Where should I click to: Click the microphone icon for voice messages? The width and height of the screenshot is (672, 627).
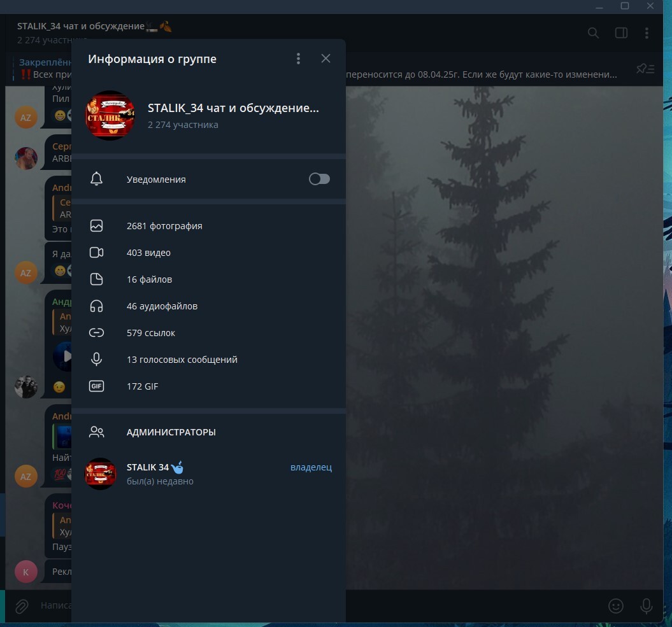[x=97, y=360]
